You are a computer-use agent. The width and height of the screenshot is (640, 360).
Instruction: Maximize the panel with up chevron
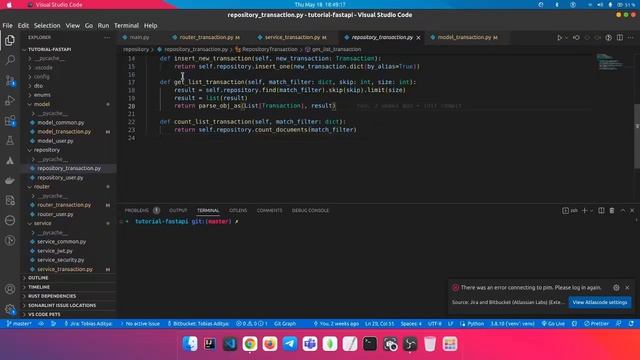pos(622,211)
